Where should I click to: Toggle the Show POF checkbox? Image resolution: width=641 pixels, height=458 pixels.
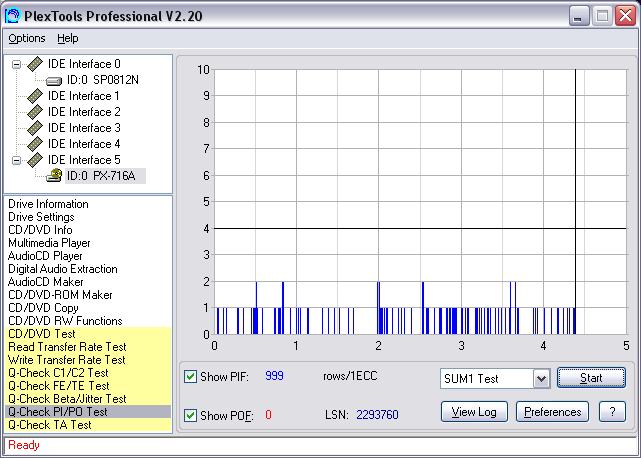[190, 415]
